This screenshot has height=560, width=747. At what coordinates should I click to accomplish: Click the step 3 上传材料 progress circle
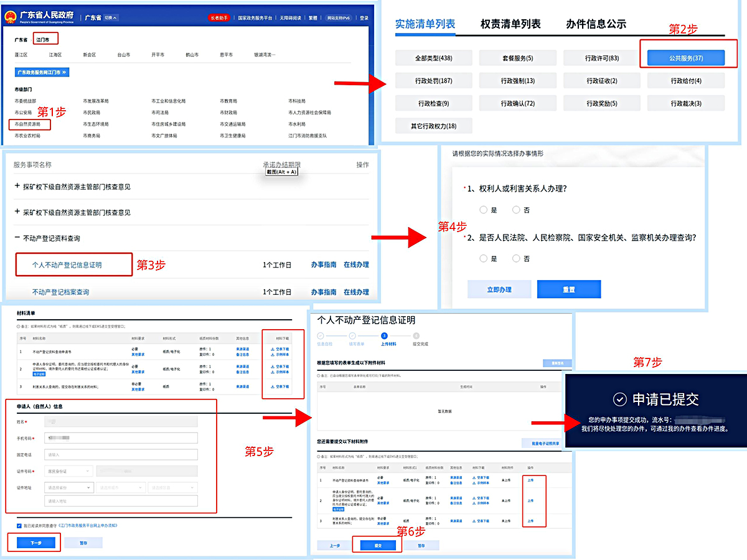384,336
